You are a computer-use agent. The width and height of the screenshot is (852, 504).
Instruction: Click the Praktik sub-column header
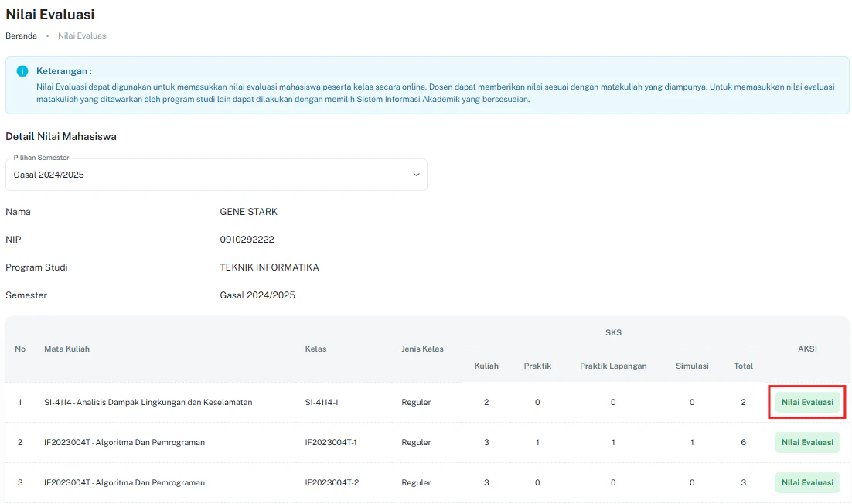537,366
